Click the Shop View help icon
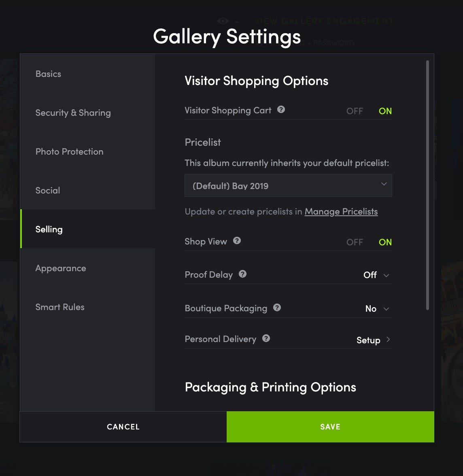The width and height of the screenshot is (463, 476). 237,241
